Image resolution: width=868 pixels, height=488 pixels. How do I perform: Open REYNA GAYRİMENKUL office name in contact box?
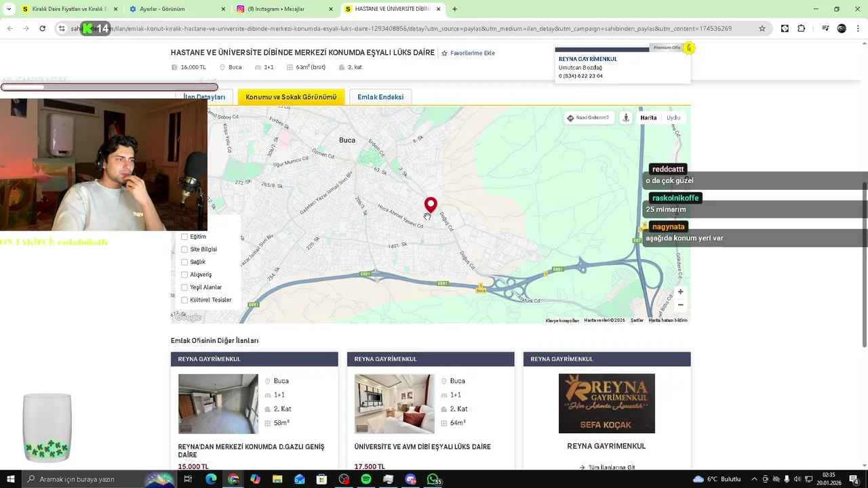[x=588, y=59]
